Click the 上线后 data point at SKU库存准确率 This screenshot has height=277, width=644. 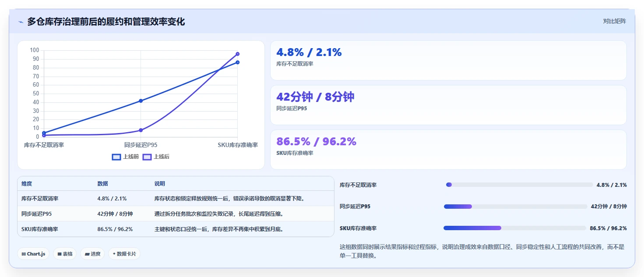point(237,54)
